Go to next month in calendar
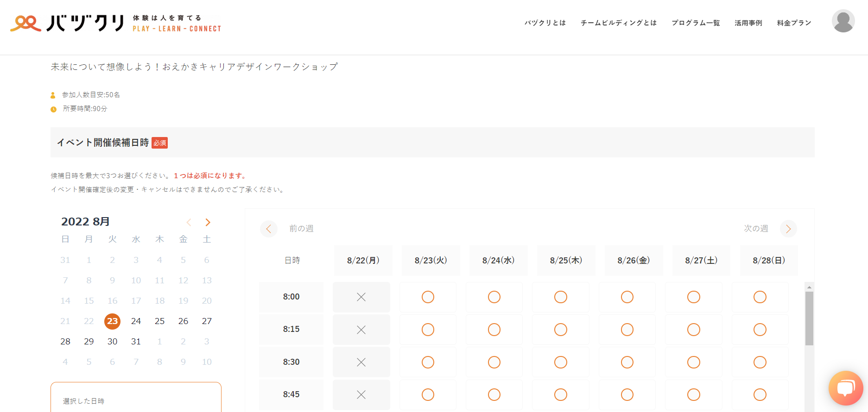The image size is (868, 412). click(x=208, y=222)
